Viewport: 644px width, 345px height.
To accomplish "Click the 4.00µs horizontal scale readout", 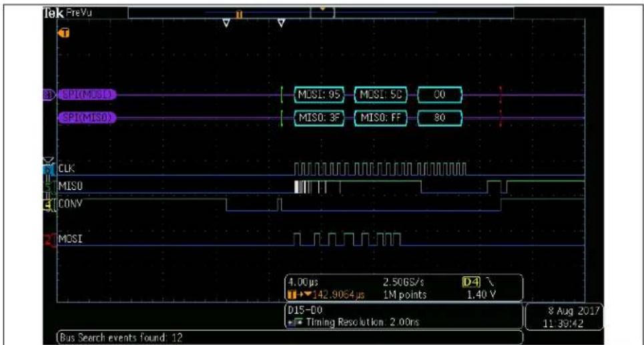I will [x=303, y=282].
